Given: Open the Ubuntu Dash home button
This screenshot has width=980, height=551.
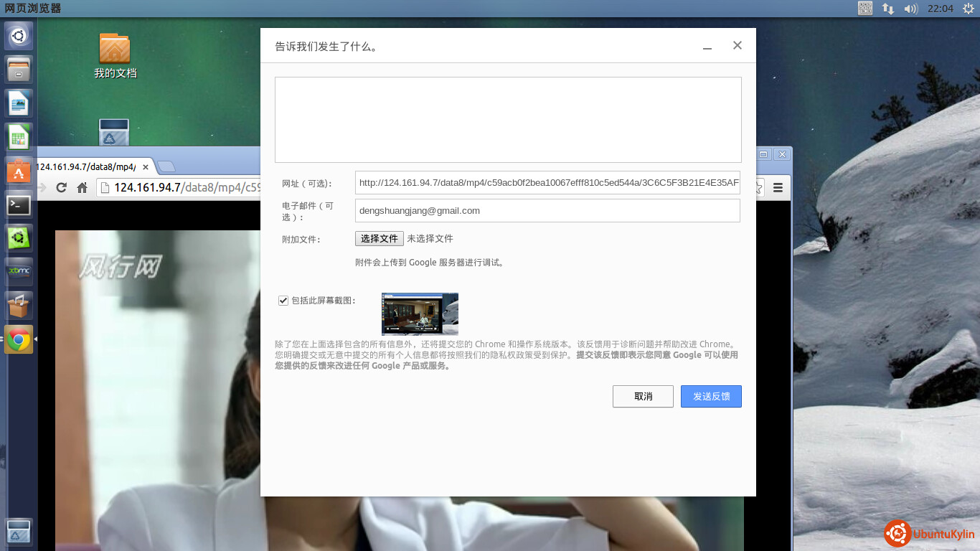Looking at the screenshot, I should 19,36.
